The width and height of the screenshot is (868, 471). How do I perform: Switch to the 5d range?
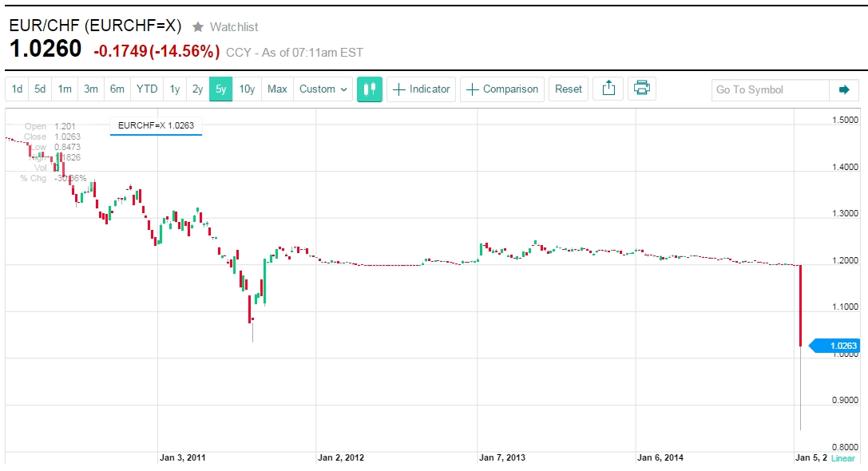tap(40, 89)
